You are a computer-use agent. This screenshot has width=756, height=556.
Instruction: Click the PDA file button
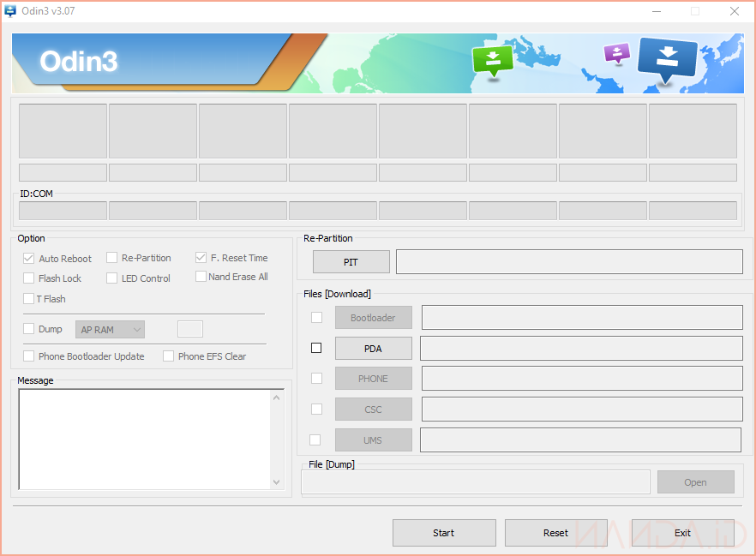point(373,349)
